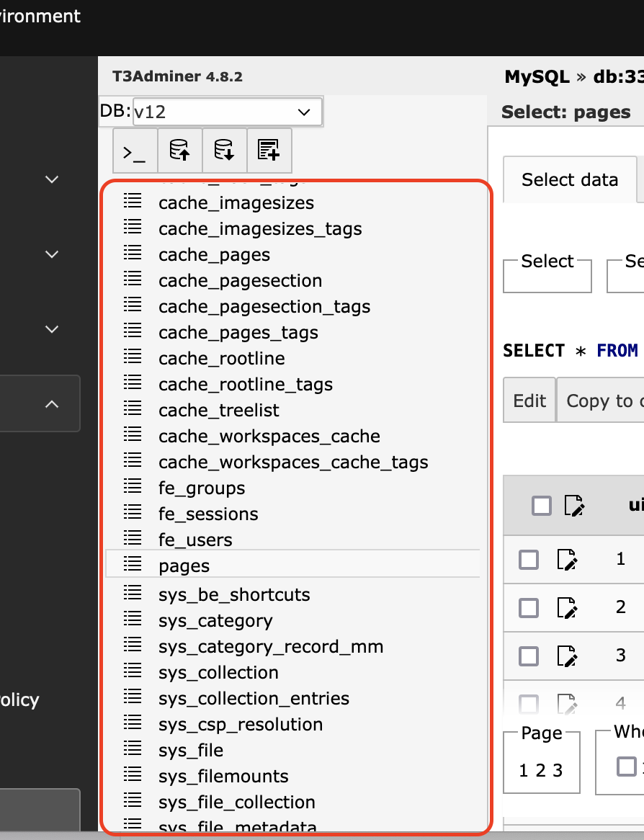Expand the topmost collapsed sidebar chevron
Screen dimensions: 644x840
[x=52, y=179]
